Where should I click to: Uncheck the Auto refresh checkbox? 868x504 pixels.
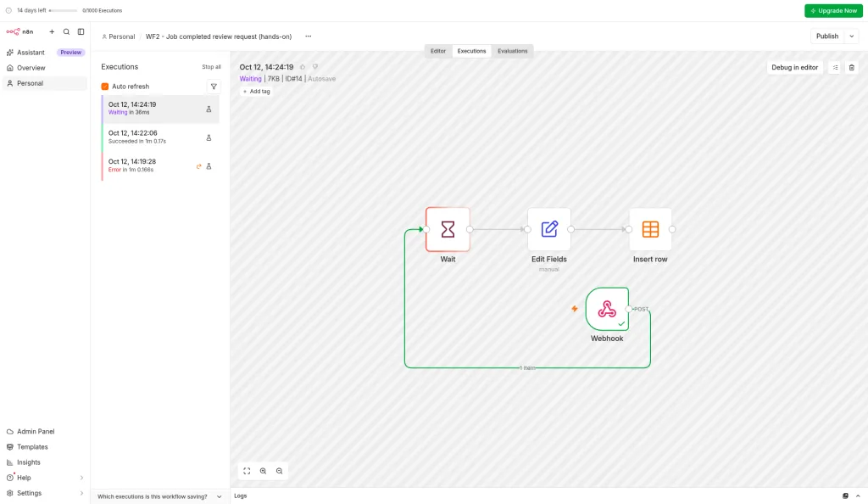[104, 87]
